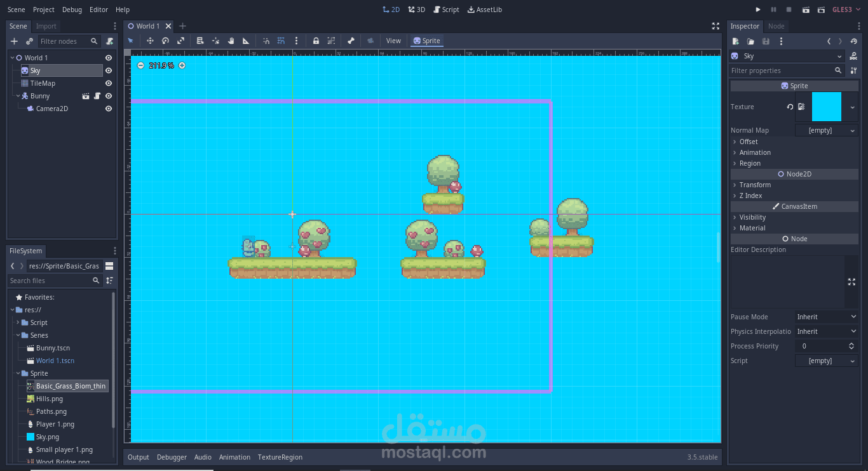Screen dimensions: 868x471
Task: Choose the Rotate Mode tool
Action: point(165,41)
